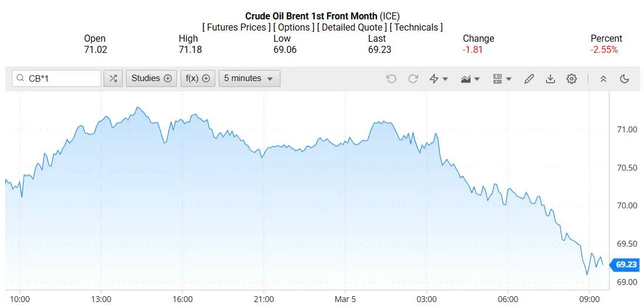Go to the Options page
Viewport: 644px width, 305px height.
293,27
